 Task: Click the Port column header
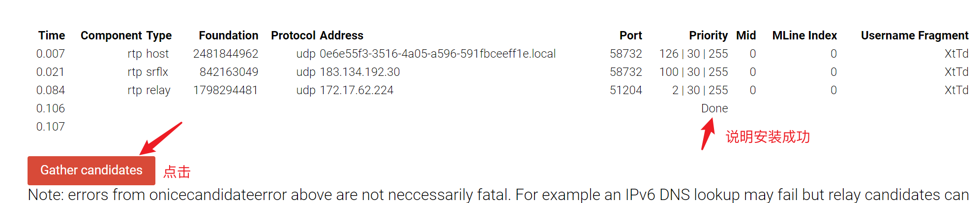630,35
